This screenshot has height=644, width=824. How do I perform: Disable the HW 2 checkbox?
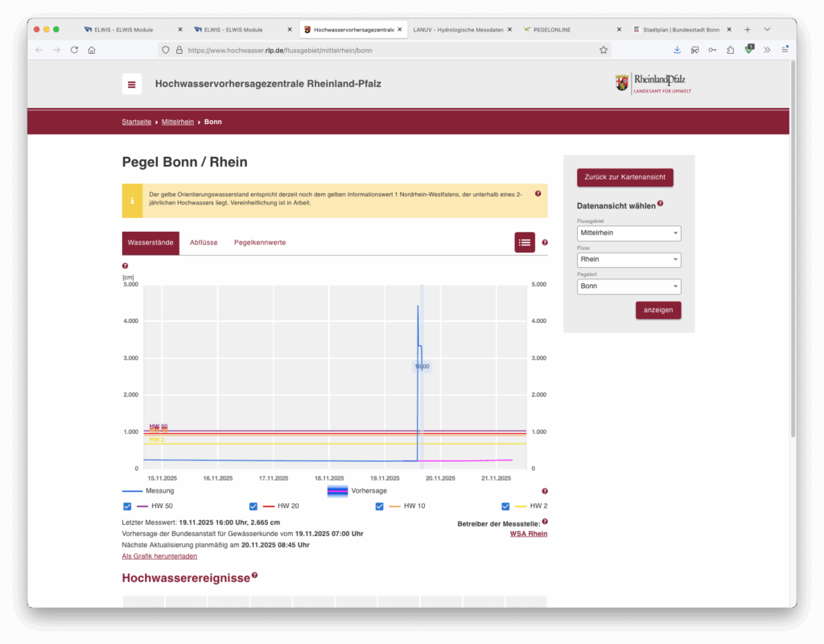pos(506,506)
